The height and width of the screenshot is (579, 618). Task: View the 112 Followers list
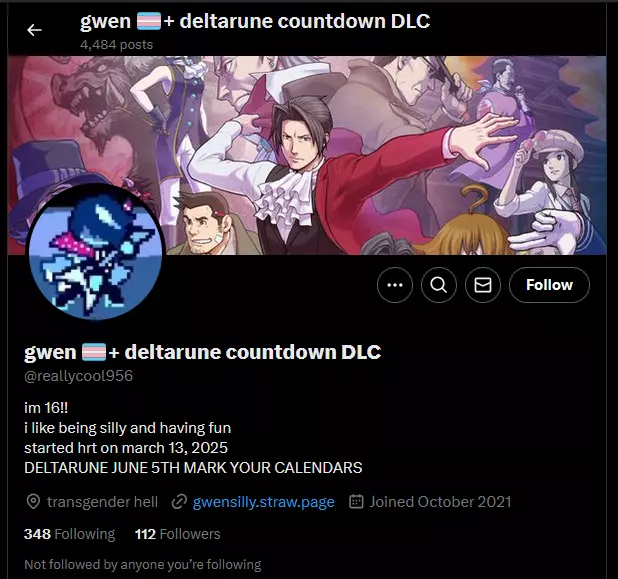[177, 534]
